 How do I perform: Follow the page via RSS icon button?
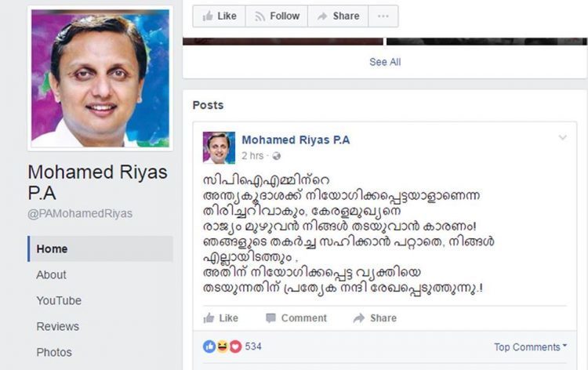(x=277, y=16)
